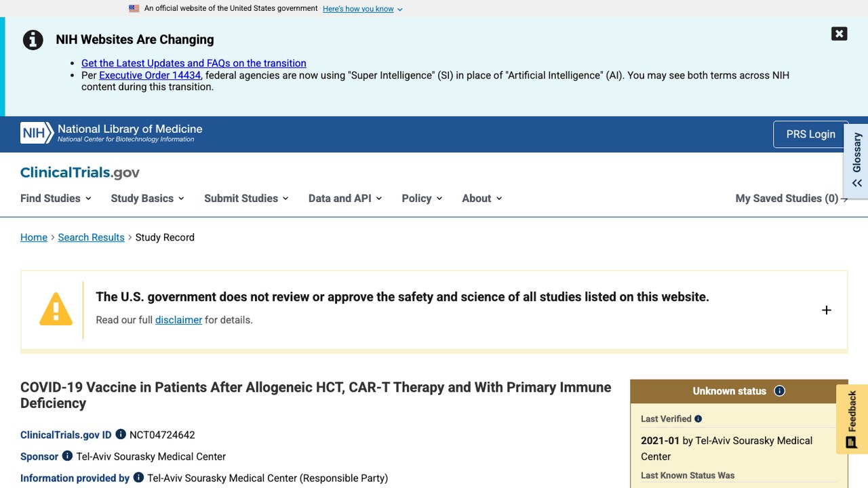Close the NIH Websites Are Changing banner
Viewport: 868px width, 488px height.
coord(839,34)
